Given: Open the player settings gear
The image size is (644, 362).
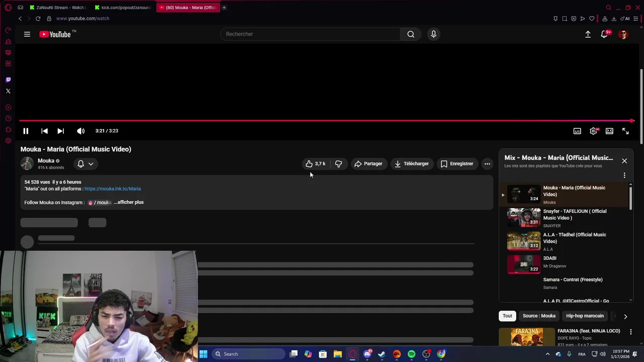Looking at the screenshot, I should point(594,131).
